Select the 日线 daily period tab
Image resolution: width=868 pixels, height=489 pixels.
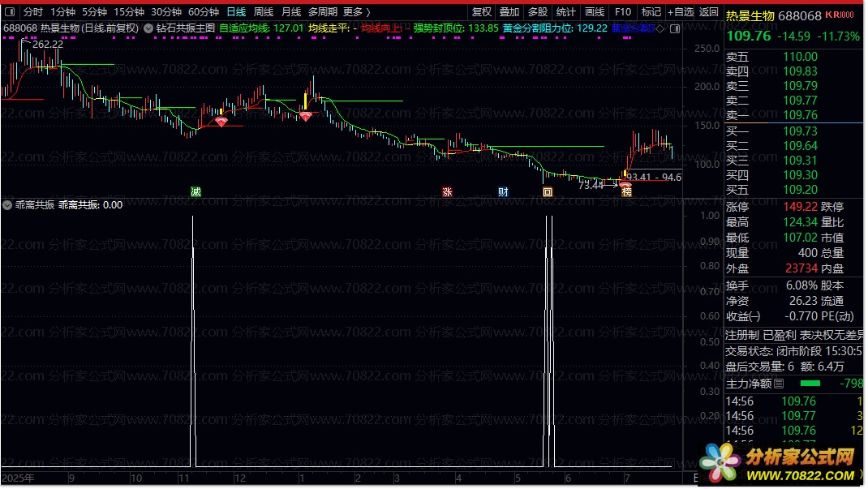[236, 11]
